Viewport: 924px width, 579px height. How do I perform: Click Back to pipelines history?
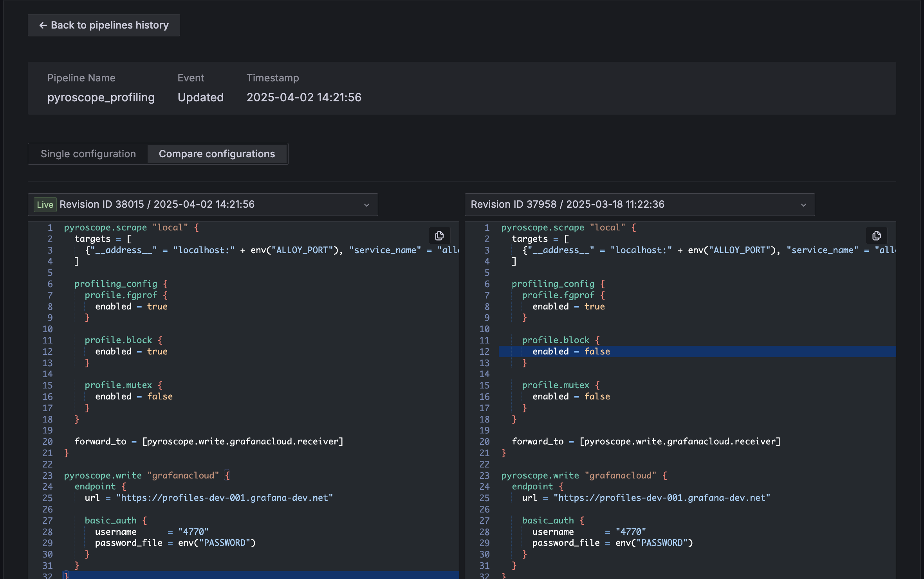pyautogui.click(x=103, y=25)
